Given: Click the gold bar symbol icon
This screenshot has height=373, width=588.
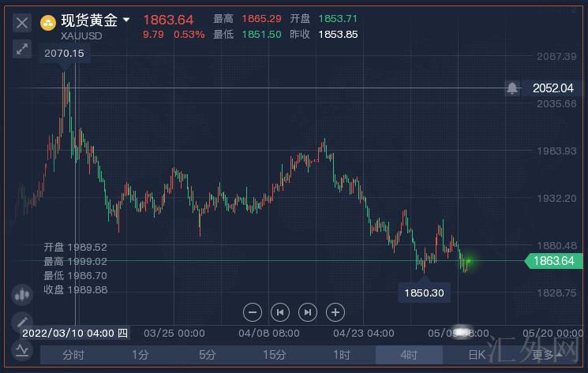Looking at the screenshot, I should pyautogui.click(x=48, y=21).
